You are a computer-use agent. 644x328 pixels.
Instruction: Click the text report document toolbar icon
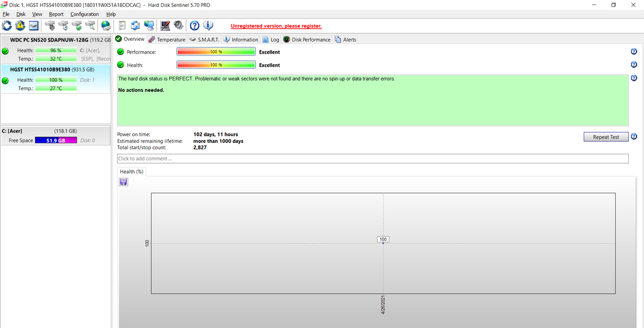122,26
